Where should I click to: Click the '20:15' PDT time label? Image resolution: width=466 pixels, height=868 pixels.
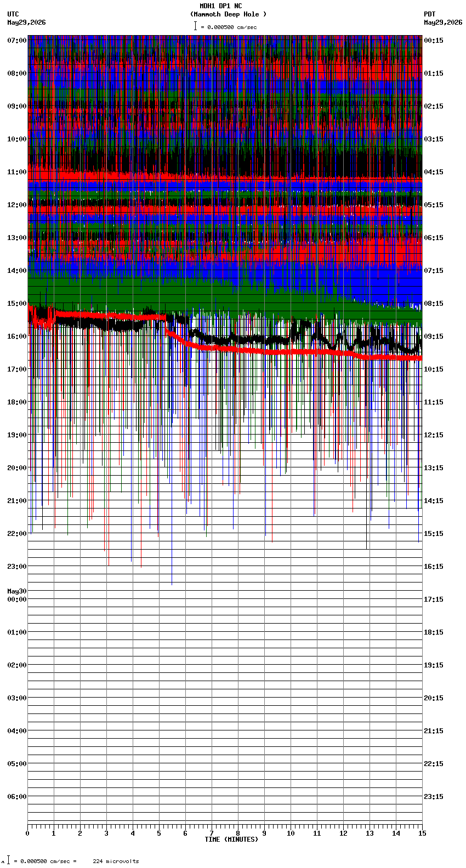coord(434,698)
